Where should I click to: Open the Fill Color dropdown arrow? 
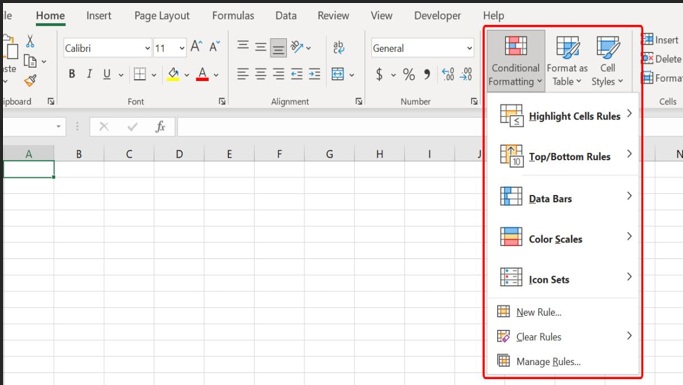[186, 75]
